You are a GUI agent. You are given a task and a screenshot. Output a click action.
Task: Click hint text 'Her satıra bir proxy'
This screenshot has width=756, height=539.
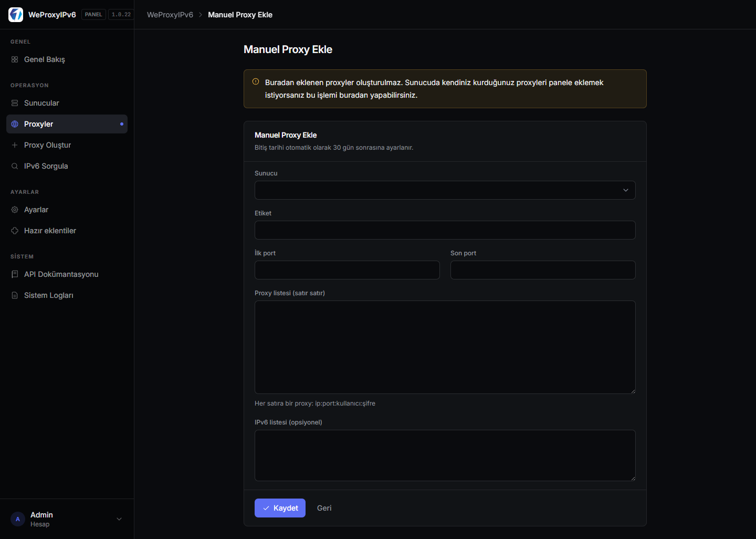(x=315, y=403)
